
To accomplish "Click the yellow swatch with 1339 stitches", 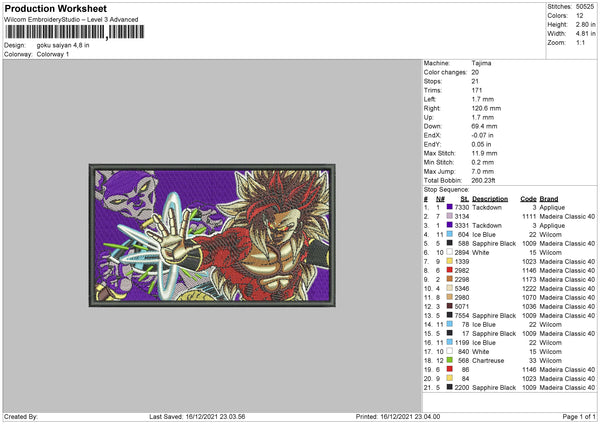I will tap(450, 261).
